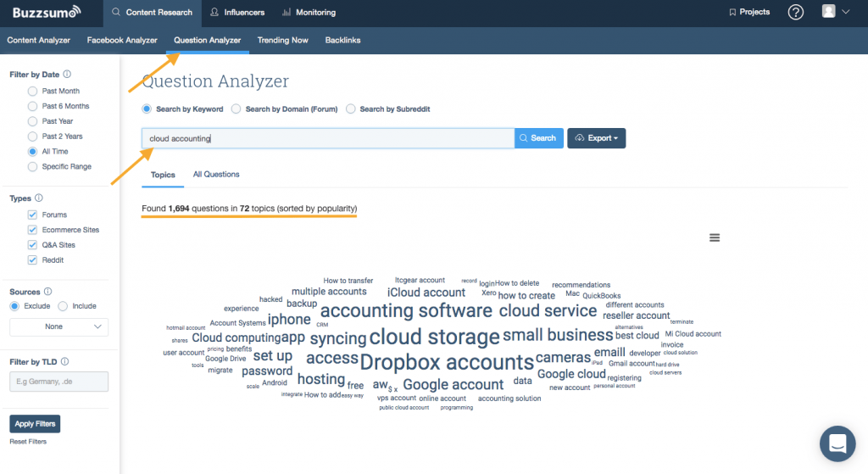Click Filter by TLD info icon
The height and width of the screenshot is (474, 868).
tap(64, 361)
